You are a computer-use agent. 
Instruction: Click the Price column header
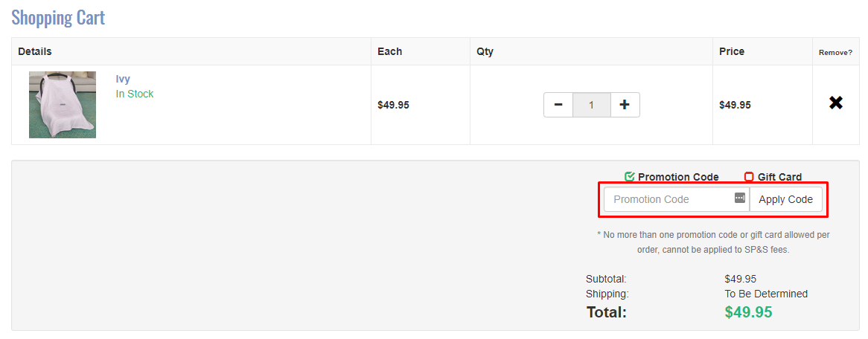732,51
